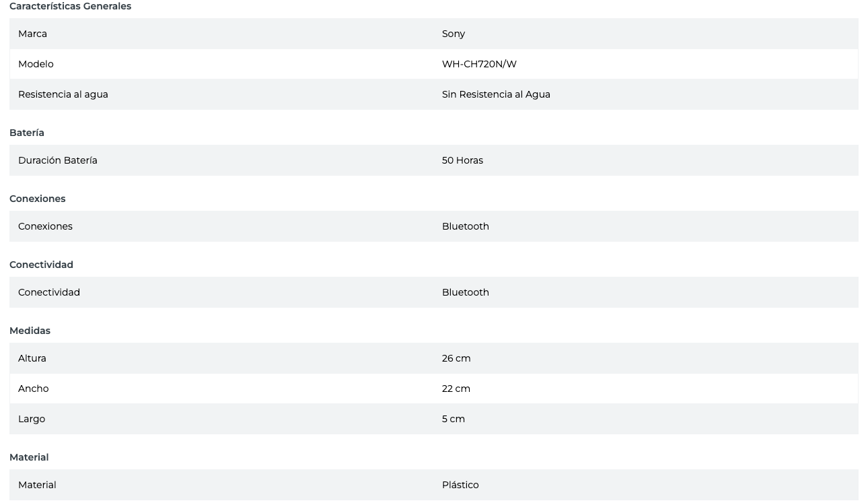This screenshot has height=503, width=868.
Task: Click Bluetooth value in Conexiones row
Action: (x=466, y=226)
